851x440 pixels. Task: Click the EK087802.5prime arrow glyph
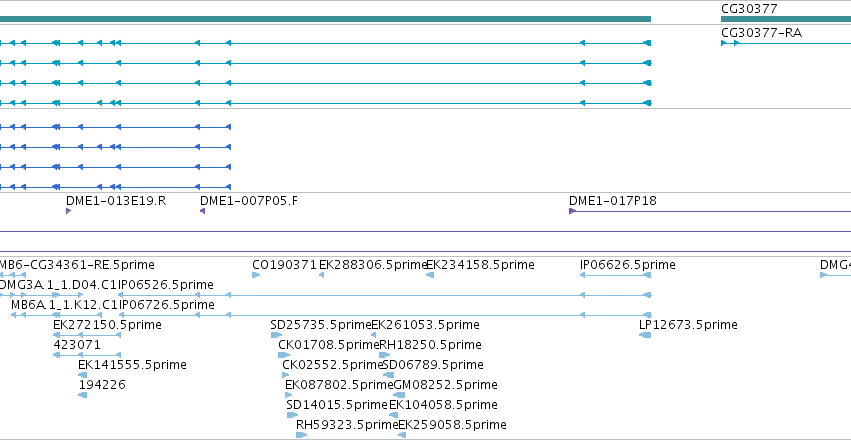(x=289, y=395)
